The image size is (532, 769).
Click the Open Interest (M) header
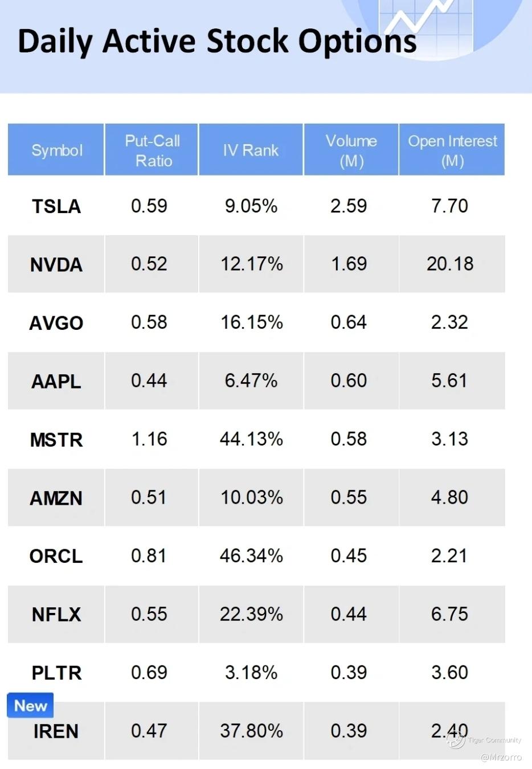452,150
